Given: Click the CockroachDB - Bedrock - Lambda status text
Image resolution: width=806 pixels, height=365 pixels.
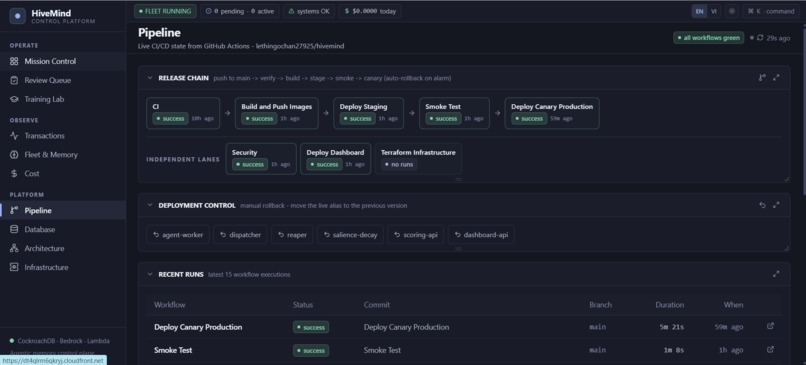Looking at the screenshot, I should coord(64,341).
